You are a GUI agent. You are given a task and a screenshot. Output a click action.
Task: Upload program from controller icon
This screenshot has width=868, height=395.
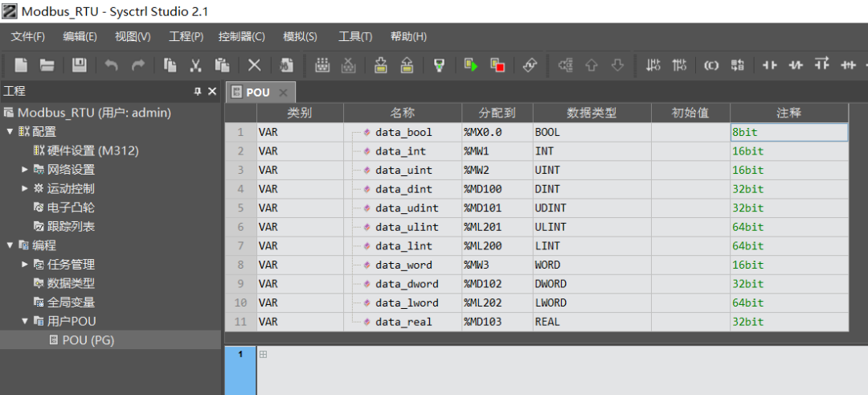pos(407,65)
